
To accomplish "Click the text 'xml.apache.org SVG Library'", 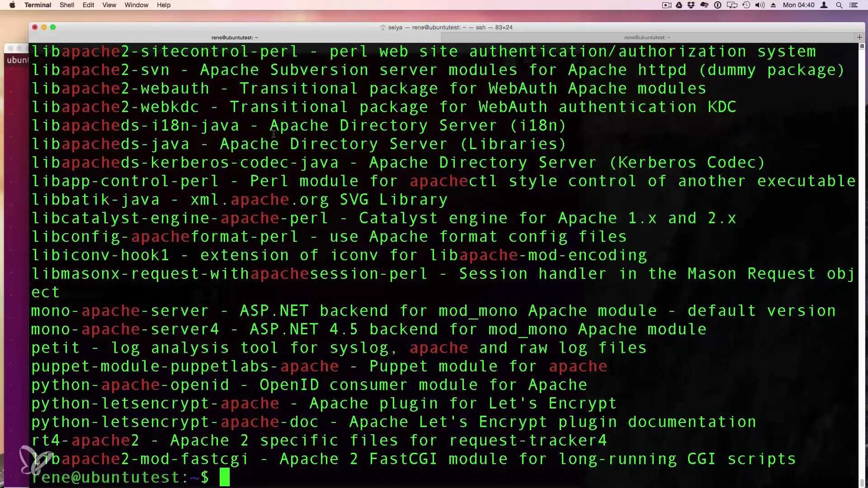I will coord(319,200).
